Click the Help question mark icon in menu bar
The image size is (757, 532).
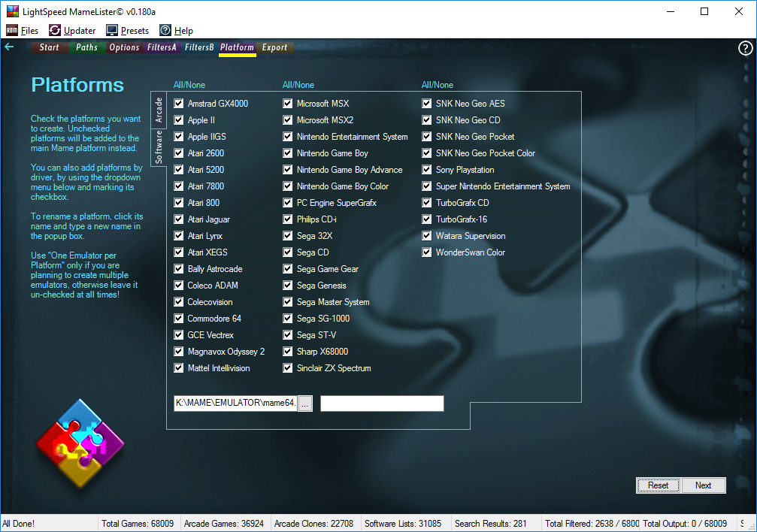(x=165, y=30)
